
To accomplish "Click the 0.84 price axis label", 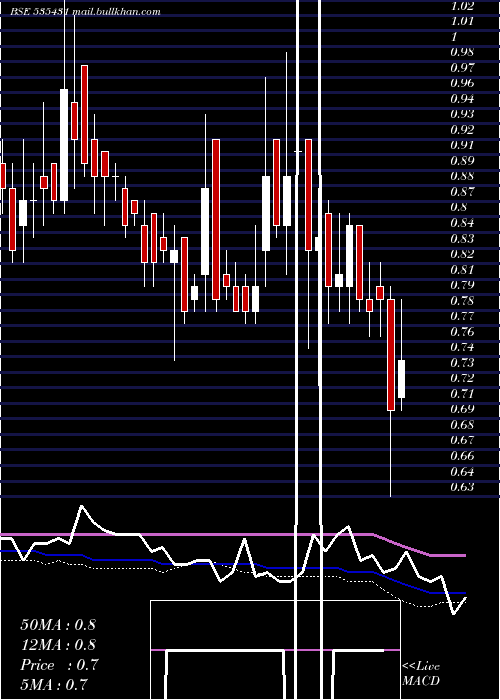I will (x=462, y=223).
